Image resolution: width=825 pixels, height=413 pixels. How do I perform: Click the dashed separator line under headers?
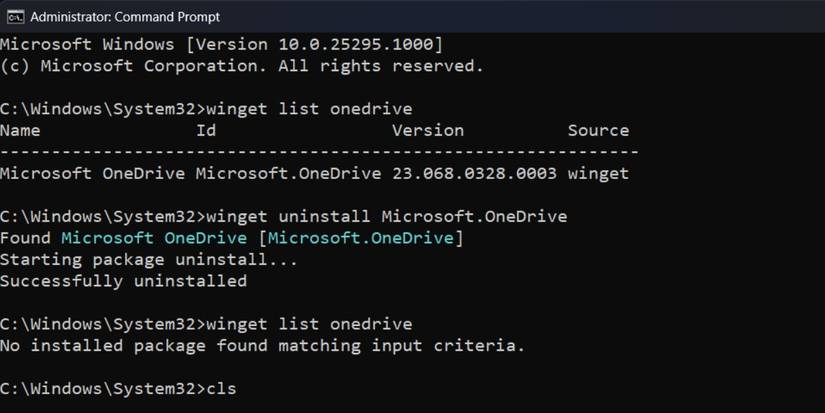pyautogui.click(x=319, y=151)
